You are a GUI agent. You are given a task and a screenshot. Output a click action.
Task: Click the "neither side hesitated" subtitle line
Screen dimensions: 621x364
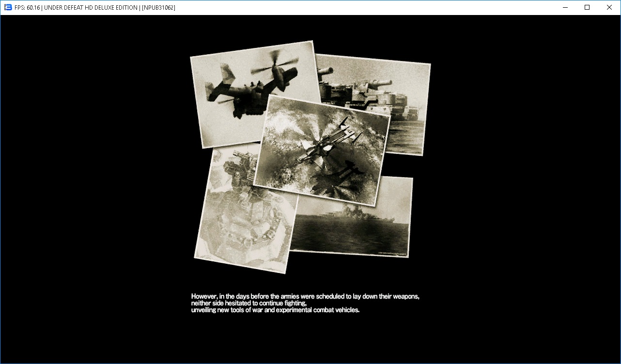pos(249,303)
